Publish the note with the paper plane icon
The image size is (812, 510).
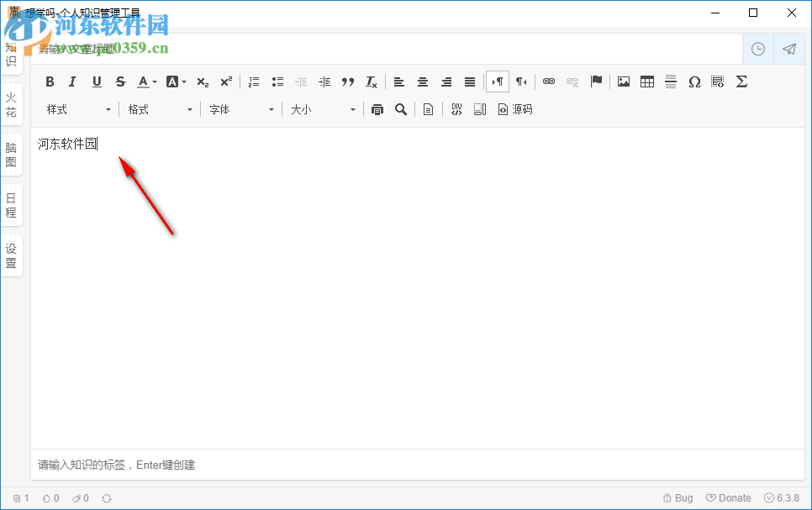coord(788,49)
